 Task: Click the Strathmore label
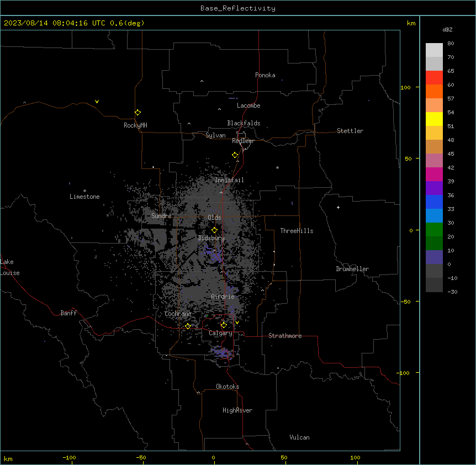pyautogui.click(x=285, y=336)
